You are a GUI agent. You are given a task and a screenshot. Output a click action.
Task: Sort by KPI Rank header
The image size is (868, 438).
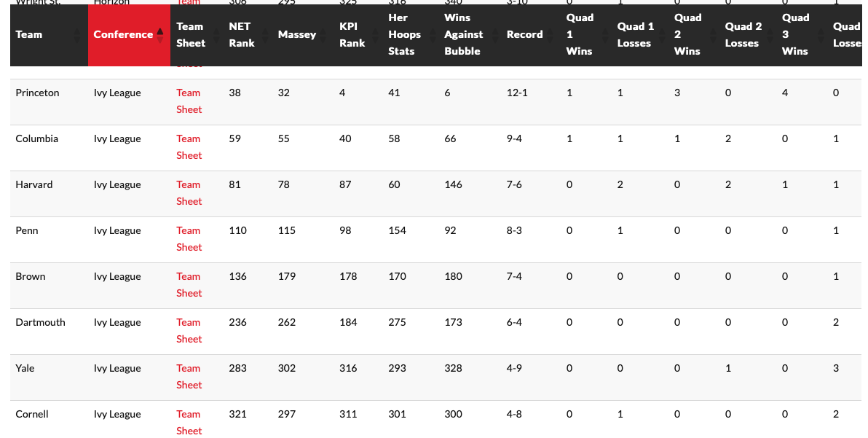coord(352,34)
